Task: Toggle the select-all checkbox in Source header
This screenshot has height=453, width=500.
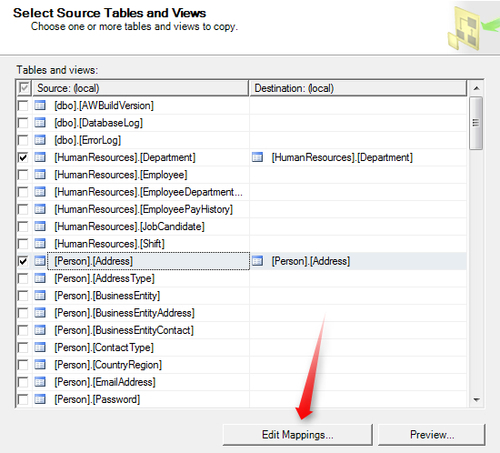Action: [x=24, y=88]
